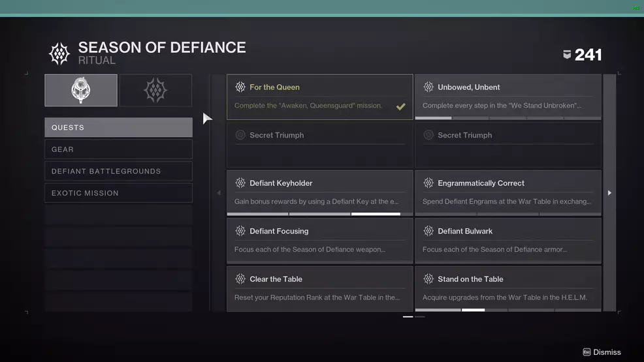Click the page indicator dots below triumphs
The width and height of the screenshot is (644, 362).
[413, 316]
